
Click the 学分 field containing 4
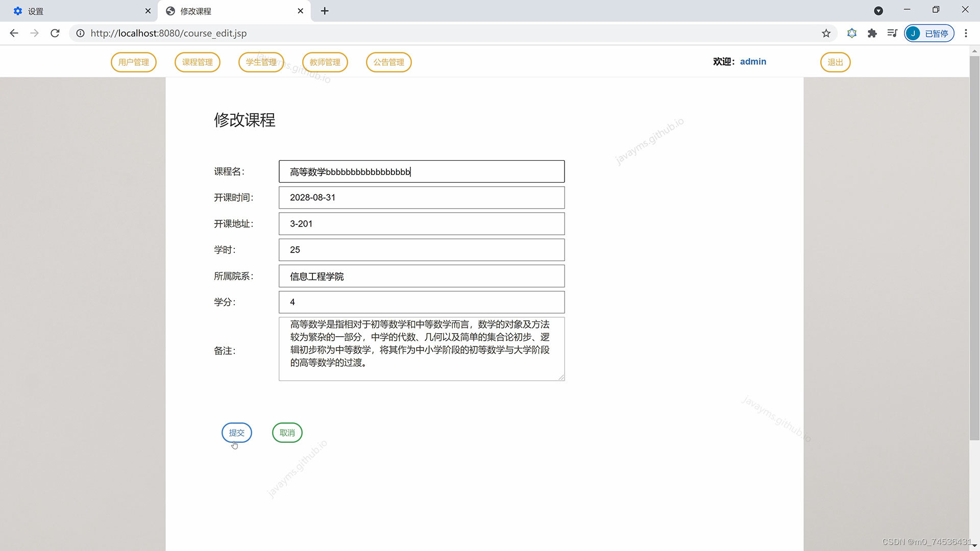422,302
